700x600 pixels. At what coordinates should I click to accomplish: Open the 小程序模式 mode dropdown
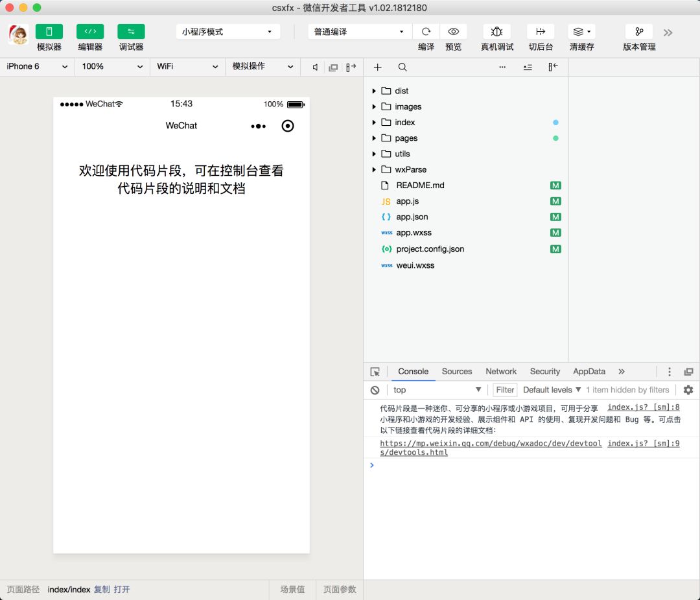(x=227, y=32)
